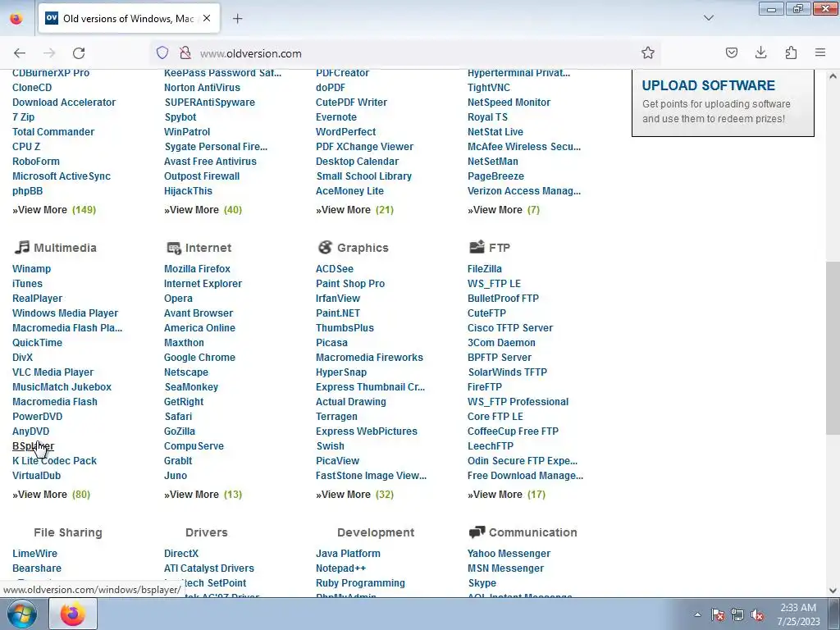Open the Winamp link
Screen dimensions: 840x630
pyautogui.click(x=32, y=269)
